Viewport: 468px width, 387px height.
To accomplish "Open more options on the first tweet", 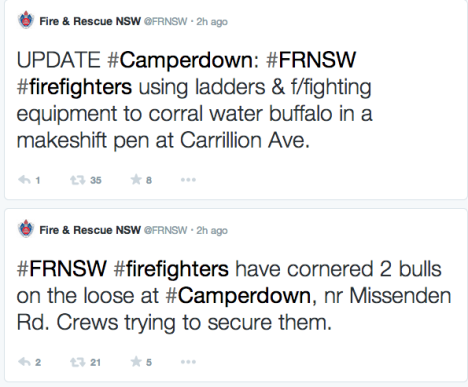I will (188, 180).
